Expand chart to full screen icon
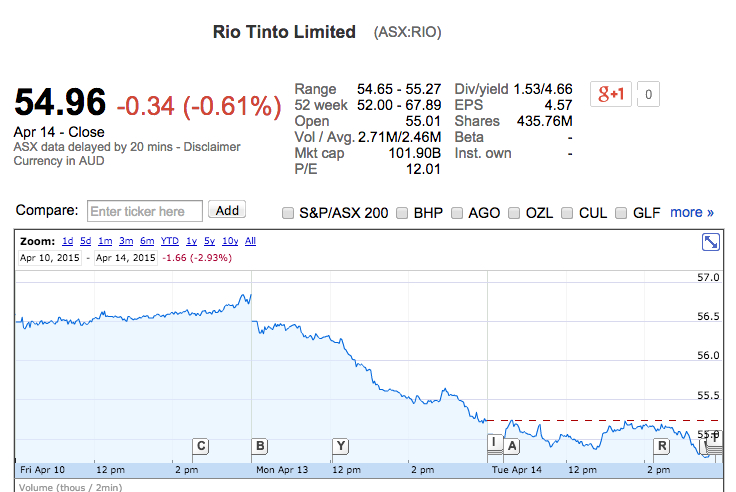Screen dimensions: 736x492 711,242
